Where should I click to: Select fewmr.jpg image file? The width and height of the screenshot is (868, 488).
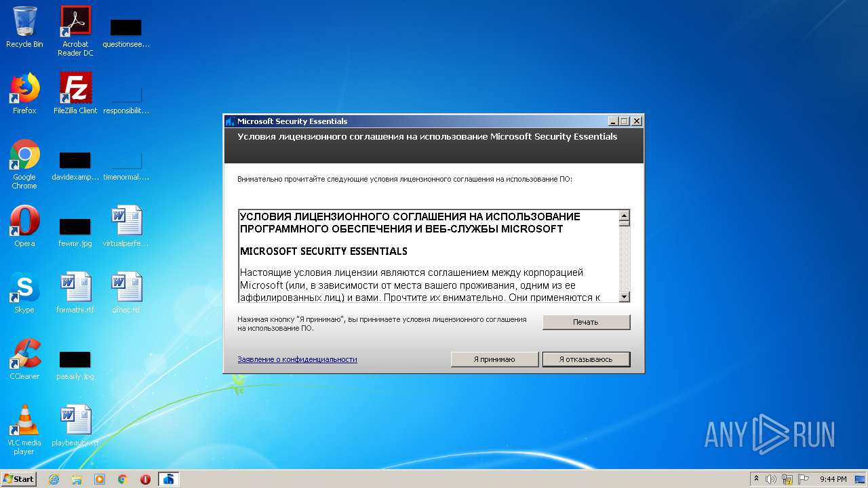pyautogui.click(x=75, y=232)
